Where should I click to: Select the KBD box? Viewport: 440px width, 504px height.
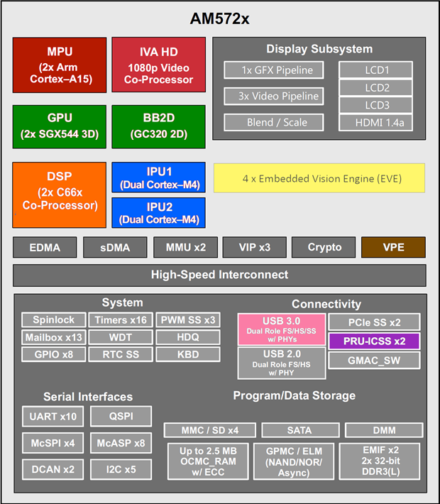(188, 354)
